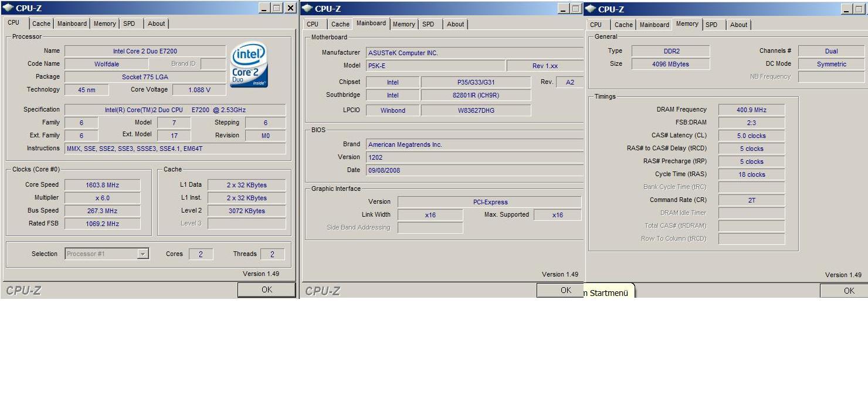Click CPU-Z title icon in middle window
Viewport: 868px width, 404px height.
307,8
